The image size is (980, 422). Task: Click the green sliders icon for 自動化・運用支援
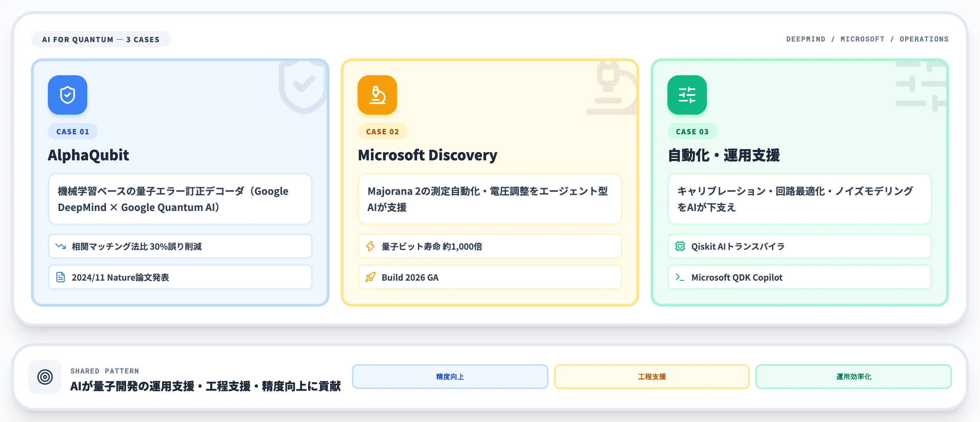(x=687, y=95)
